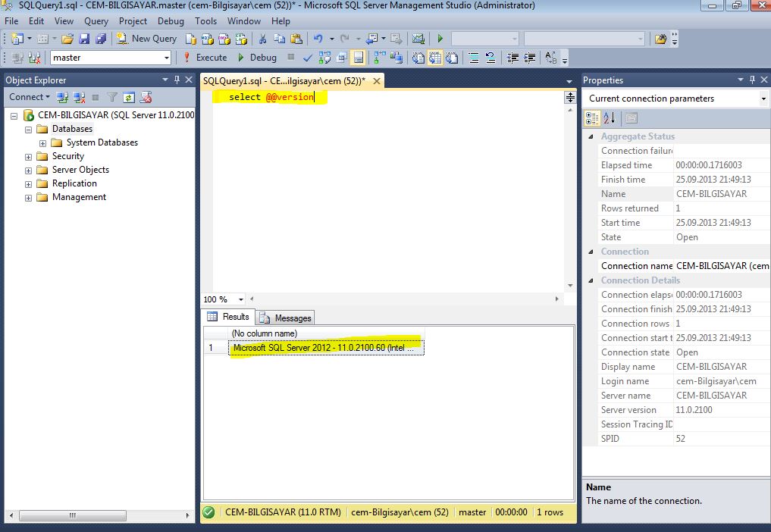This screenshot has width=771, height=532.
Task: Open the 100 % zoom dropdown
Action: click(x=240, y=299)
